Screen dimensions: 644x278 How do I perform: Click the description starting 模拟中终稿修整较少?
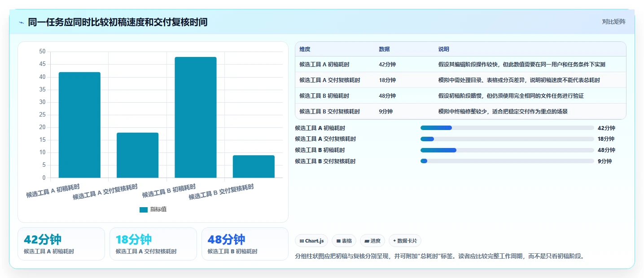tap(503, 112)
